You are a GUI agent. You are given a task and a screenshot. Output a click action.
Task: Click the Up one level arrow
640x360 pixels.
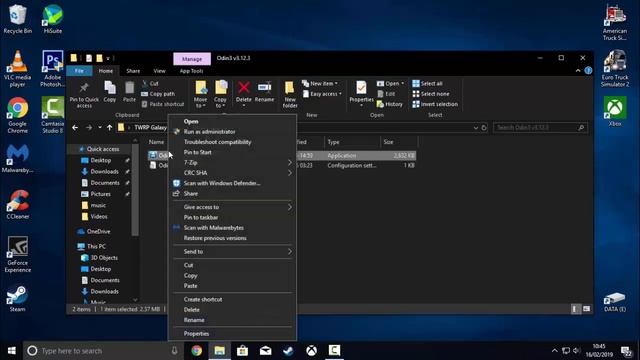coord(109,128)
